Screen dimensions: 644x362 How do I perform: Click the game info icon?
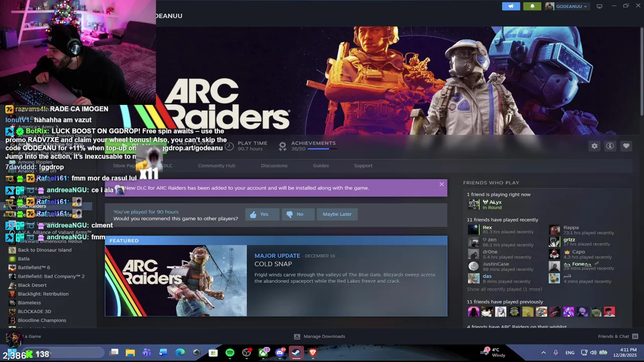point(610,146)
